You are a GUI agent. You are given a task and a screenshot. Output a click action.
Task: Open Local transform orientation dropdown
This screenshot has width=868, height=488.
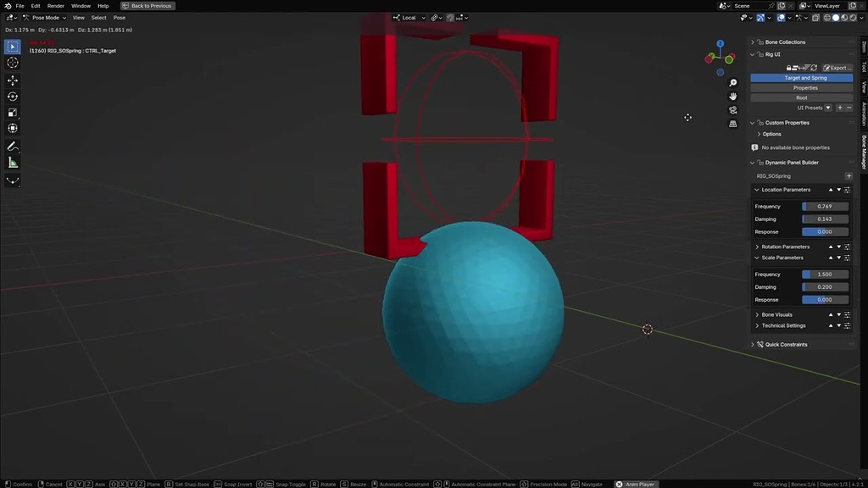[409, 18]
